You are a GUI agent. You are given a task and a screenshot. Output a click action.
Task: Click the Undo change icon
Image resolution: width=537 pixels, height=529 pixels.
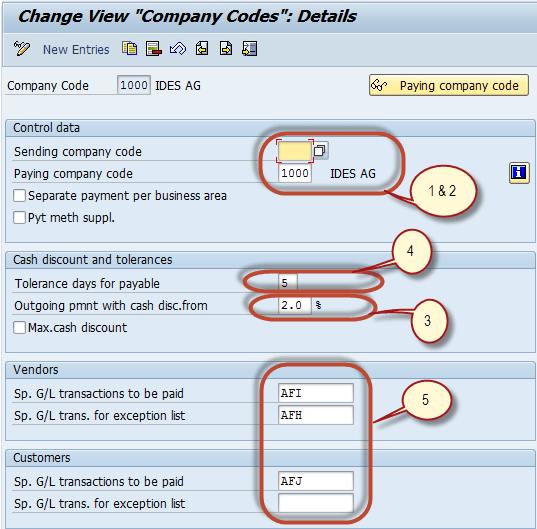click(x=178, y=48)
